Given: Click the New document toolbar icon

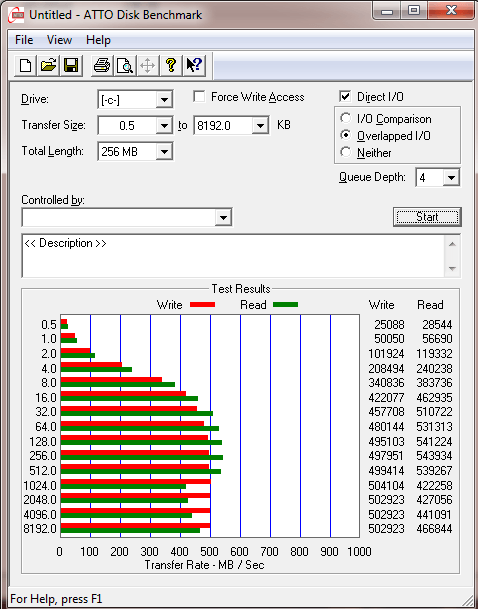Looking at the screenshot, I should coord(26,65).
